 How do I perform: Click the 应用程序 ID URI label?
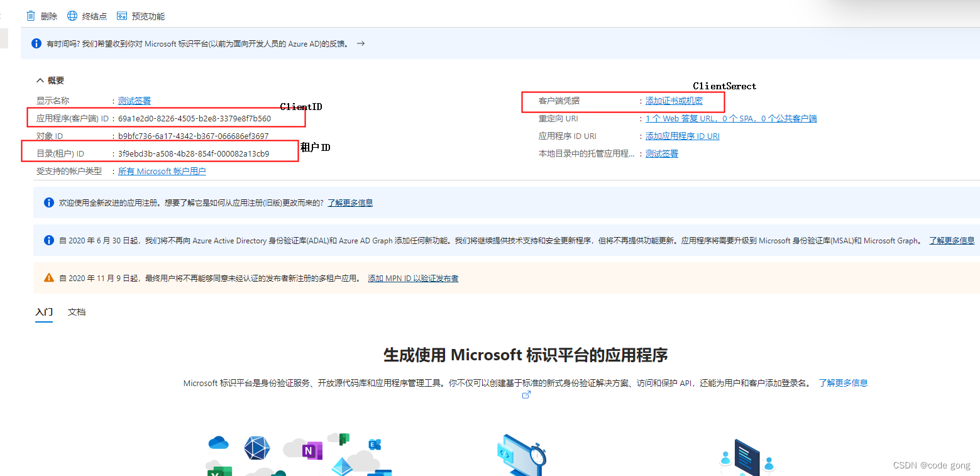click(568, 136)
